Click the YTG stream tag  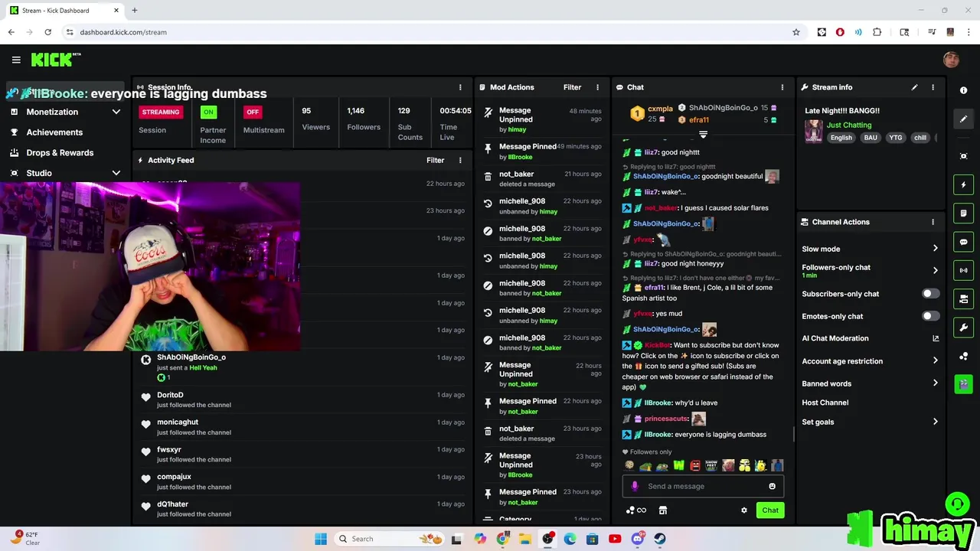pos(895,138)
